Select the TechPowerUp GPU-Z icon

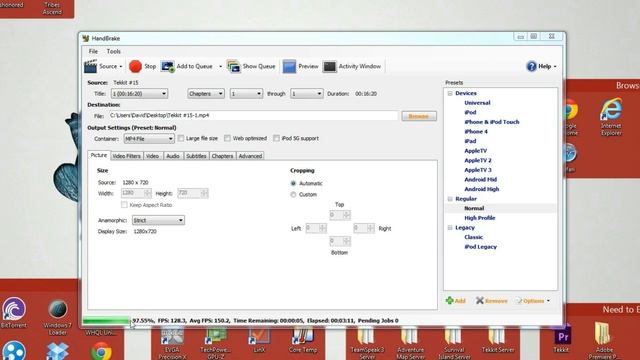(216, 336)
